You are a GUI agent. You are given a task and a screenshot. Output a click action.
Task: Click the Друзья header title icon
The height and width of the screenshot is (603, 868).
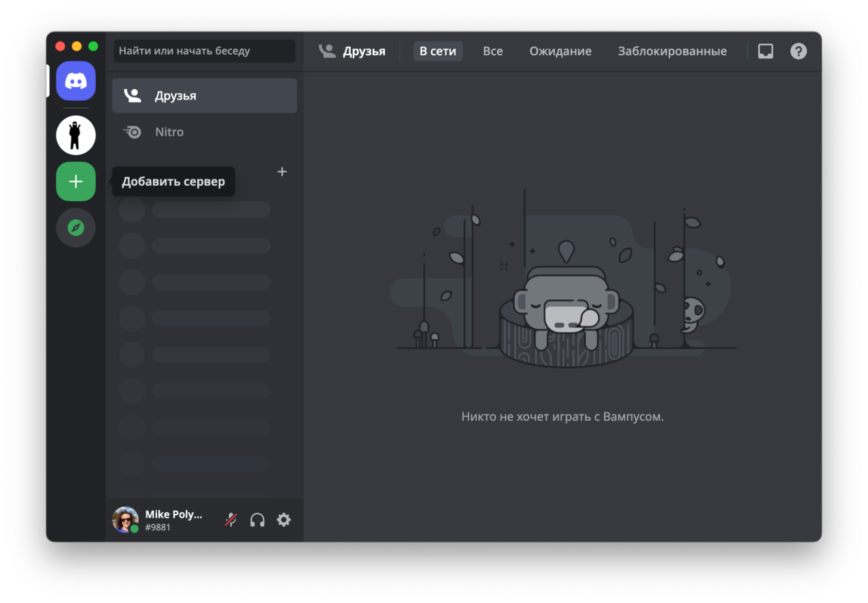(x=327, y=51)
